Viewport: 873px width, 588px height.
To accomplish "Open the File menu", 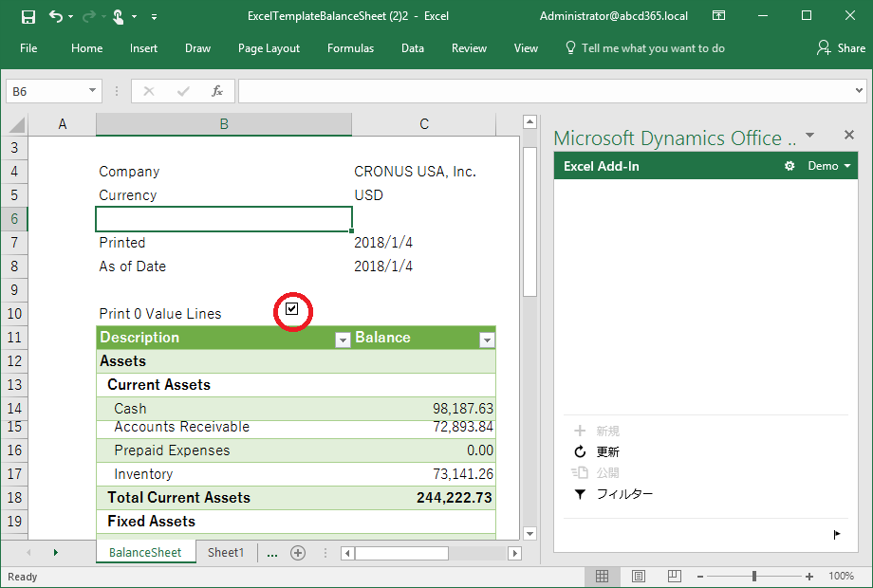I will (28, 48).
